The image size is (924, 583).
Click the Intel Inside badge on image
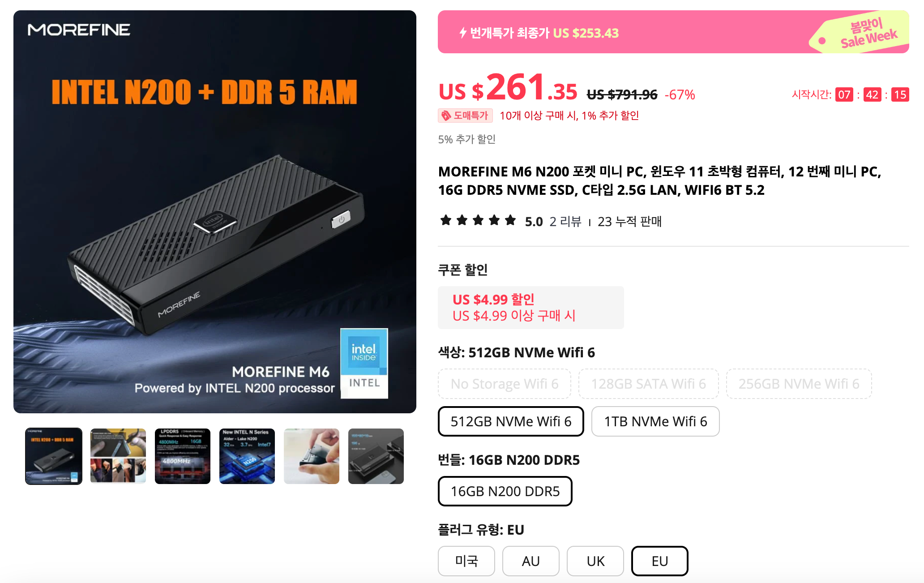point(364,363)
